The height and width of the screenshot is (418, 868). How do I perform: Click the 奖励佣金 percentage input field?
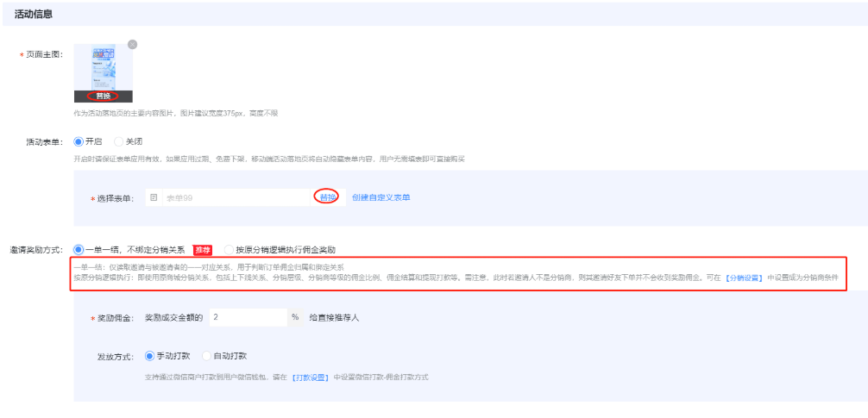[x=246, y=317]
